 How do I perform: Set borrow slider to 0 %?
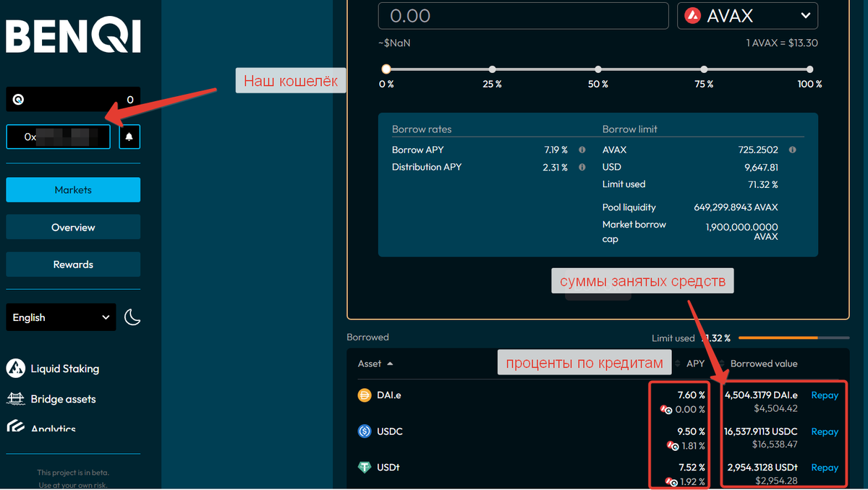pyautogui.click(x=386, y=69)
